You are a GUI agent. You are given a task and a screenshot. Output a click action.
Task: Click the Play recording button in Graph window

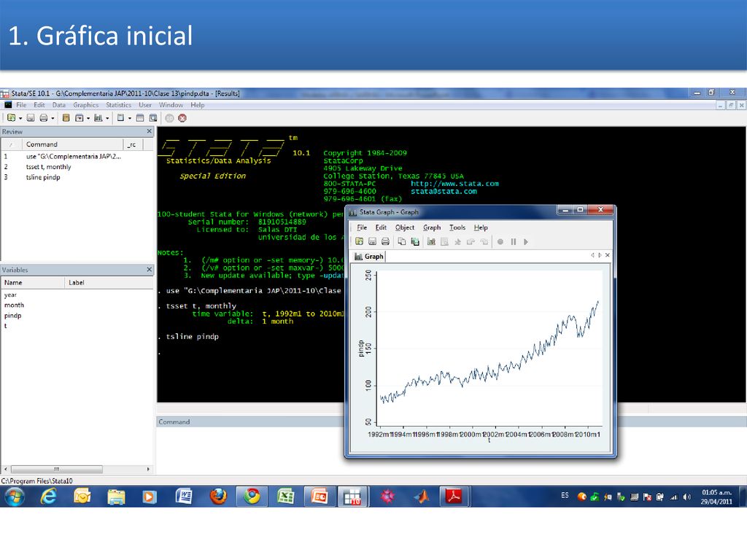(x=526, y=241)
